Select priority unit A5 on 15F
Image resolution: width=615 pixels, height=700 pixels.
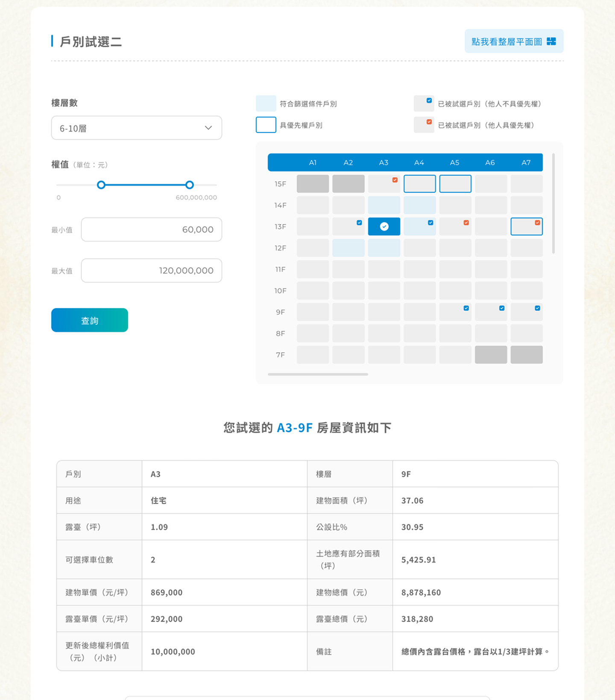(455, 184)
